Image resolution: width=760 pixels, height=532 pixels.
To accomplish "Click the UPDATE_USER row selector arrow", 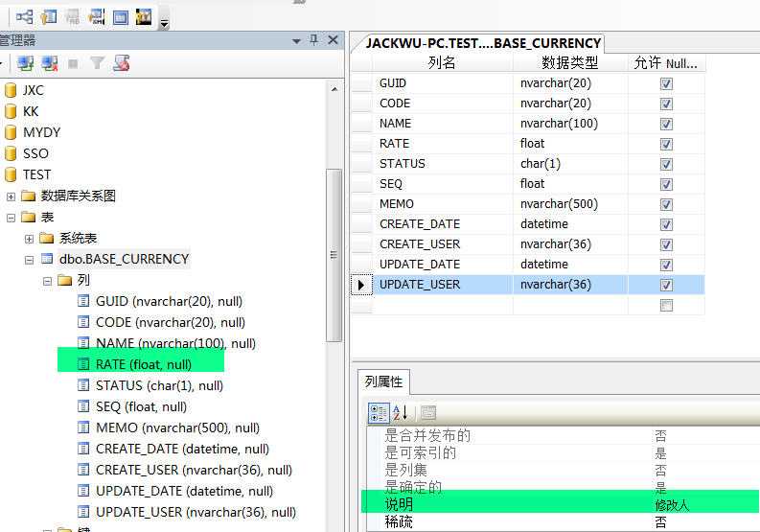I will (361, 285).
